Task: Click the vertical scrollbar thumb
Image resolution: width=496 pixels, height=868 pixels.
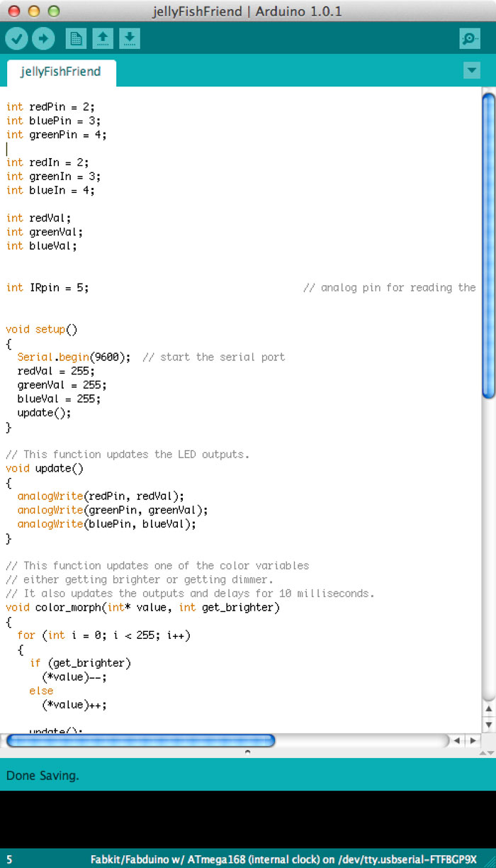Action: (488, 246)
